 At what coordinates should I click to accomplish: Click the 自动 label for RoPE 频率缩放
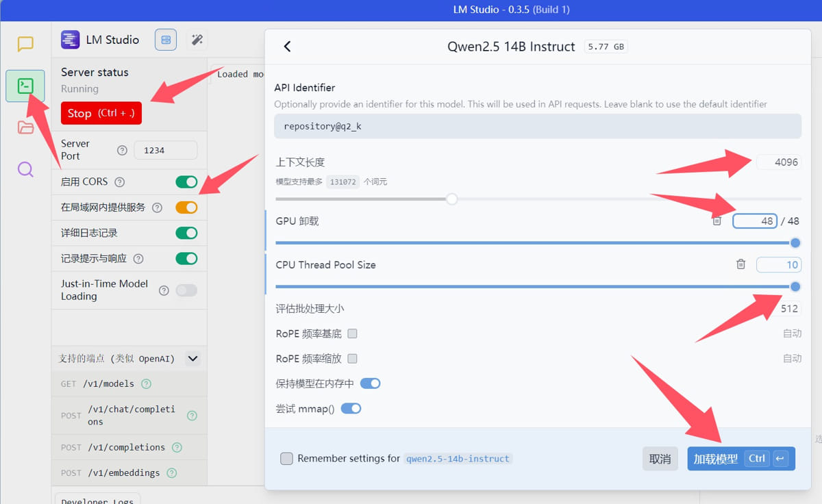[x=792, y=358]
